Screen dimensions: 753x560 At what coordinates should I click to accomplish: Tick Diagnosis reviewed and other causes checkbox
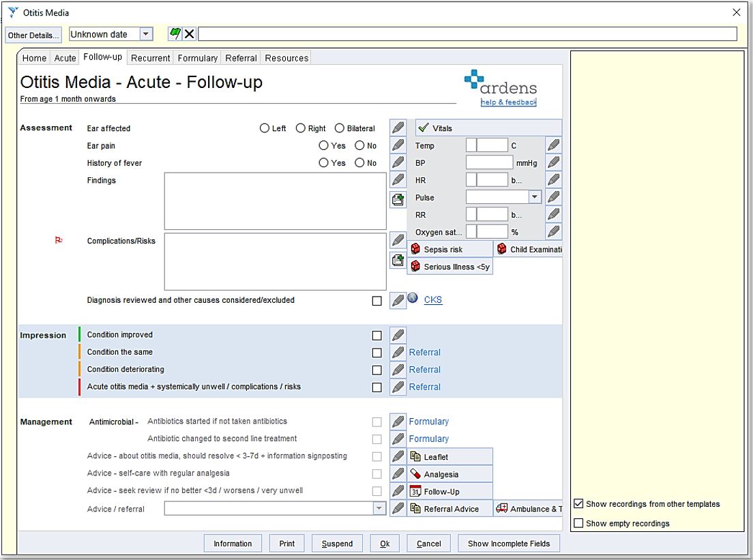point(377,301)
